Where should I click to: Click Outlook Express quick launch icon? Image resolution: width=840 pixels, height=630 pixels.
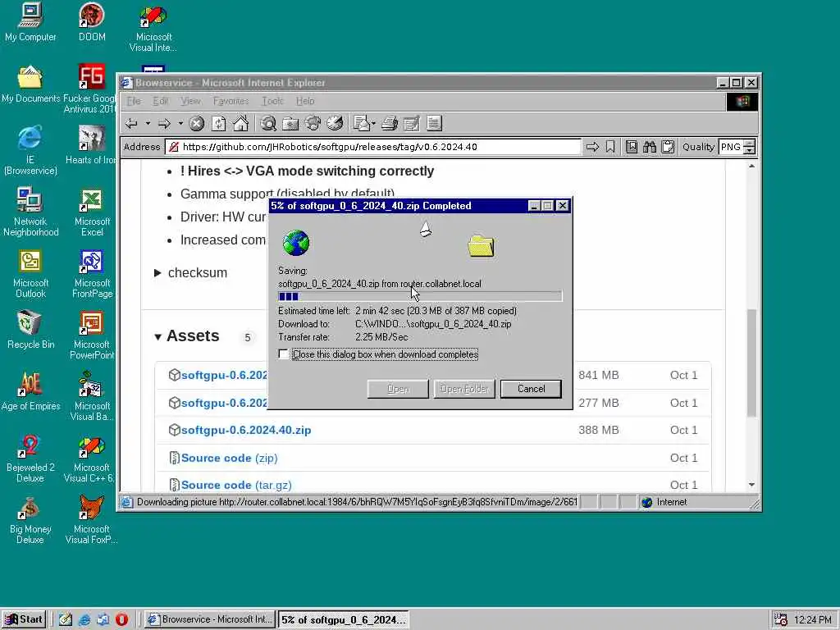[103, 619]
